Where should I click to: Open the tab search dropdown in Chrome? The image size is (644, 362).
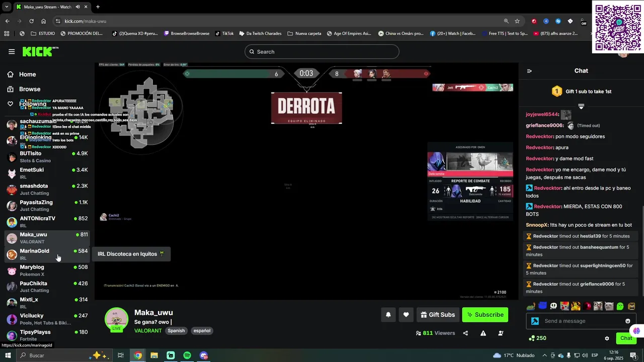coord(6,7)
